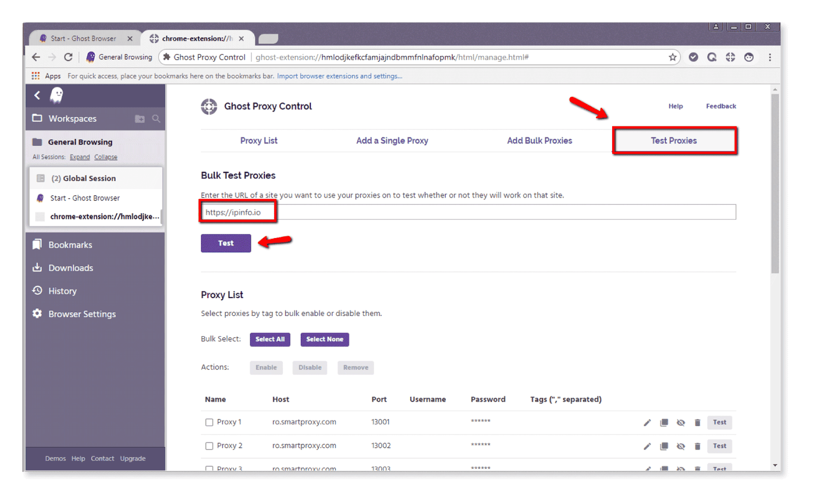Screen dimensions: 815x504
Task: Click the Enable action button
Action: pos(266,367)
